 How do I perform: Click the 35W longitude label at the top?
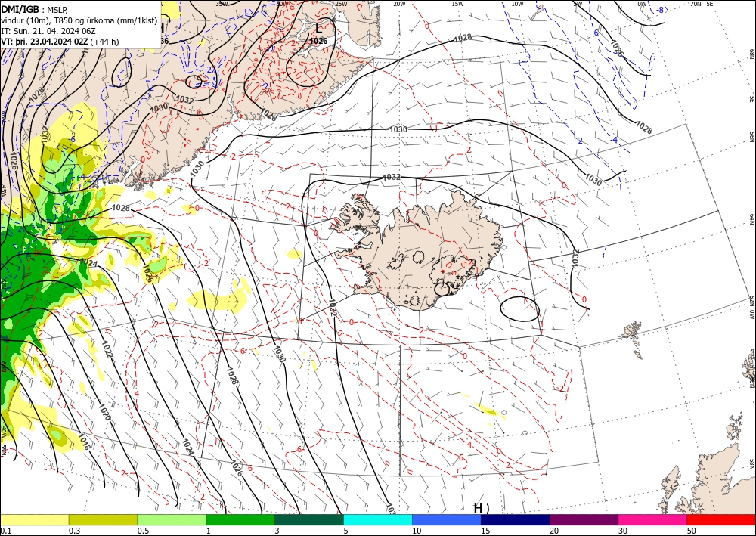(x=222, y=4)
